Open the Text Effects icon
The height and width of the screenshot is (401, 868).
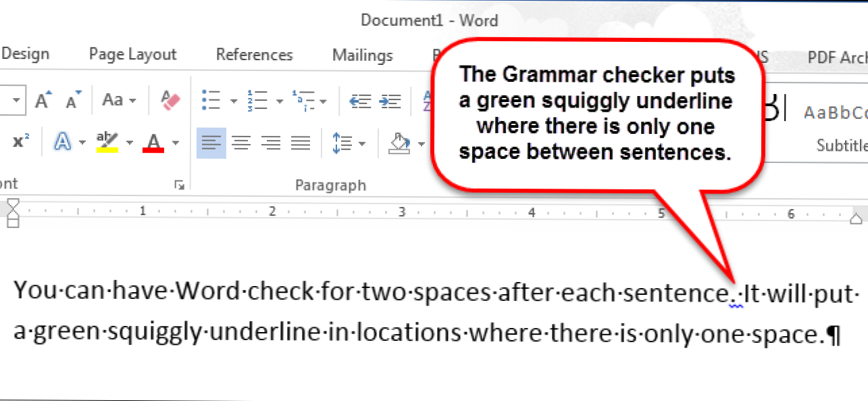click(63, 143)
